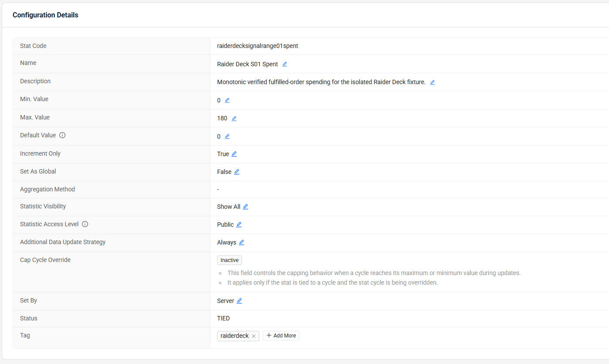This screenshot has width=609, height=364.
Task: Click the Cap Cycle Override label
Action: tap(45, 260)
